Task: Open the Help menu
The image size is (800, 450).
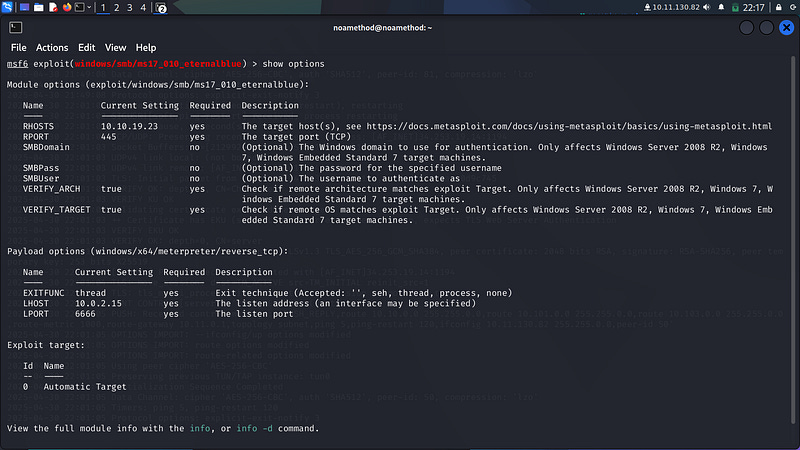Action: [x=145, y=47]
